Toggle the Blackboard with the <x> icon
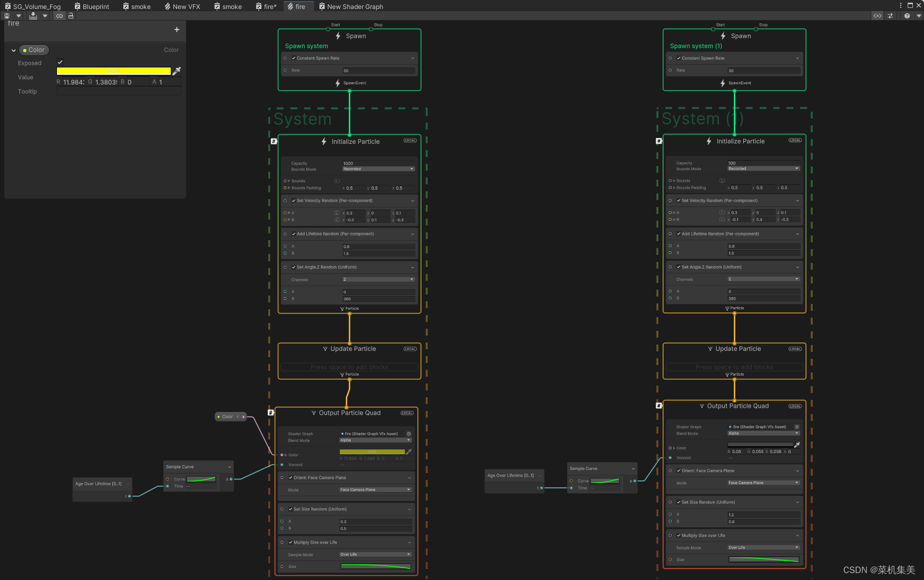 877,15
